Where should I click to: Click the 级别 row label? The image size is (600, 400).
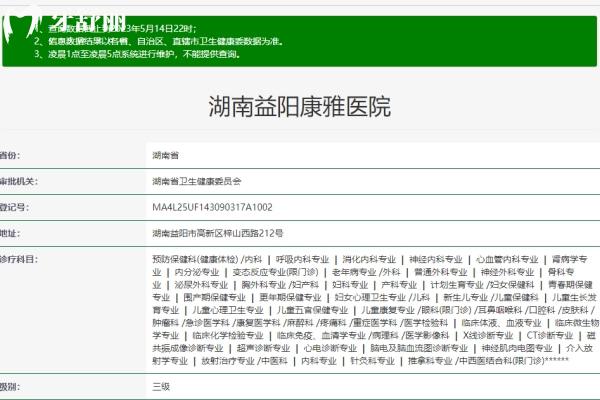click(x=10, y=387)
